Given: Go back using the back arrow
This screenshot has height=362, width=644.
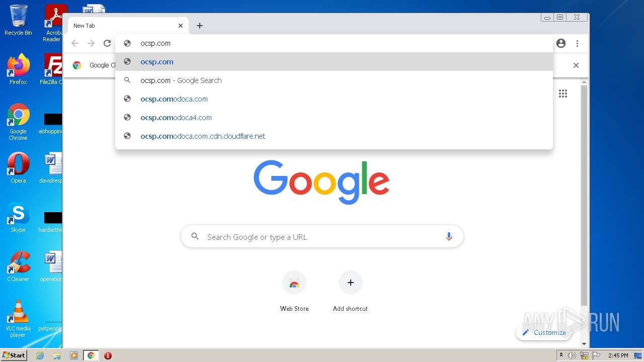Looking at the screenshot, I should pyautogui.click(x=75, y=43).
